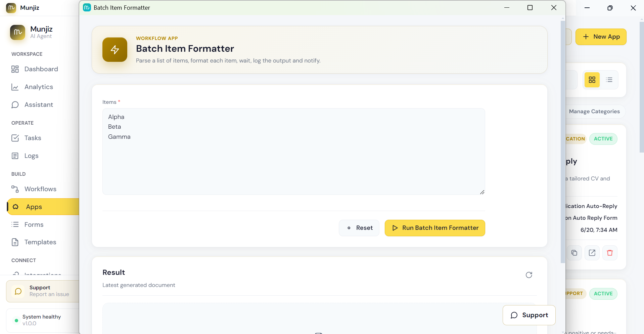This screenshot has height=334, width=644.
Task: Click the Tasks checkbox icon
Action: click(15, 138)
